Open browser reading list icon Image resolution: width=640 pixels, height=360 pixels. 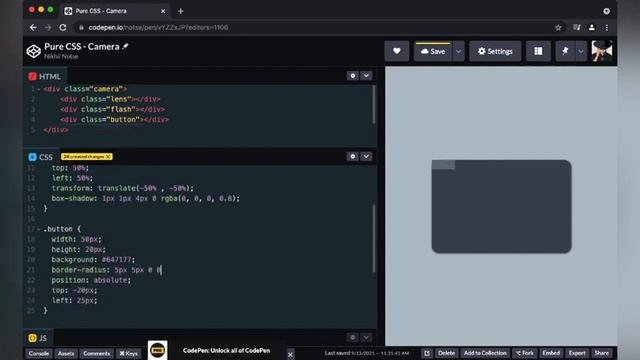click(x=576, y=27)
